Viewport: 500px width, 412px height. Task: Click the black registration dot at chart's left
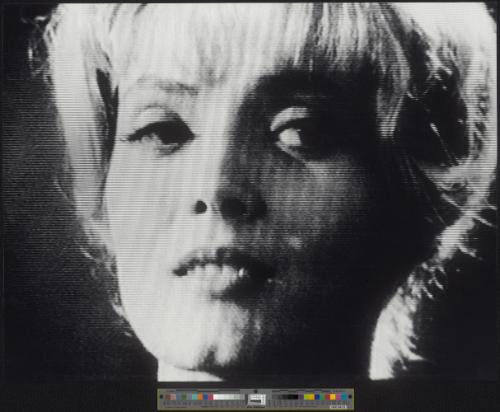[161, 397]
